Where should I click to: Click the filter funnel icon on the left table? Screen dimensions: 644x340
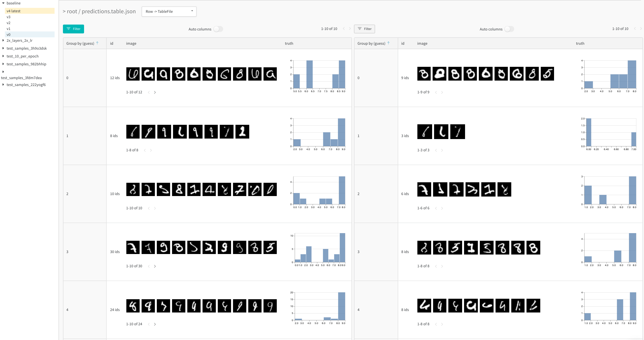(69, 29)
